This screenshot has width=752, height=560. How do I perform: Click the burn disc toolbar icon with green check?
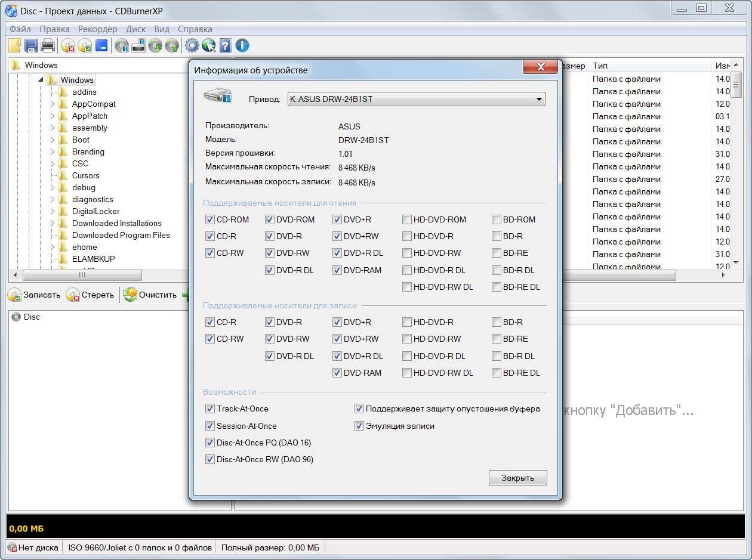[85, 45]
